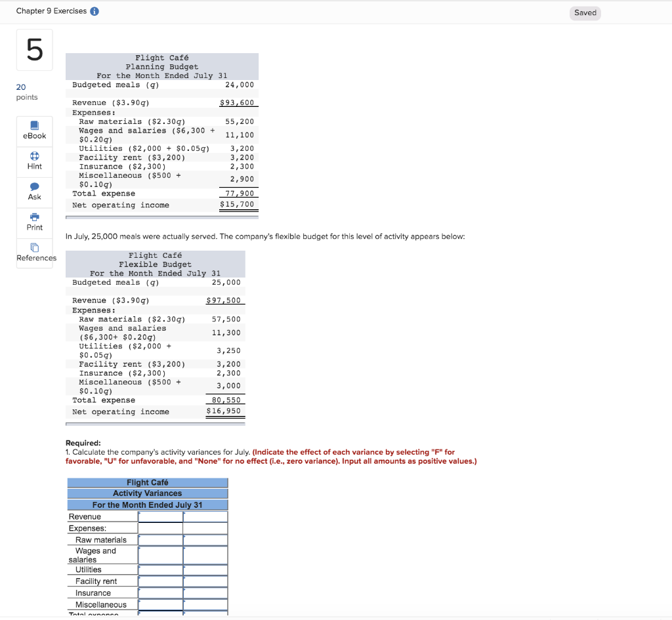Open the References icon
Image resolution: width=672 pixels, height=620 pixels.
click(34, 247)
